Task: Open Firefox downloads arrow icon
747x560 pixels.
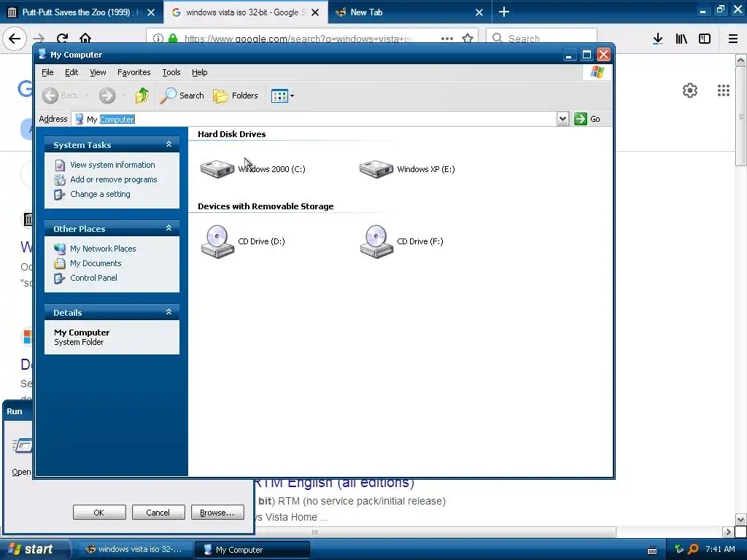Action: click(x=658, y=39)
